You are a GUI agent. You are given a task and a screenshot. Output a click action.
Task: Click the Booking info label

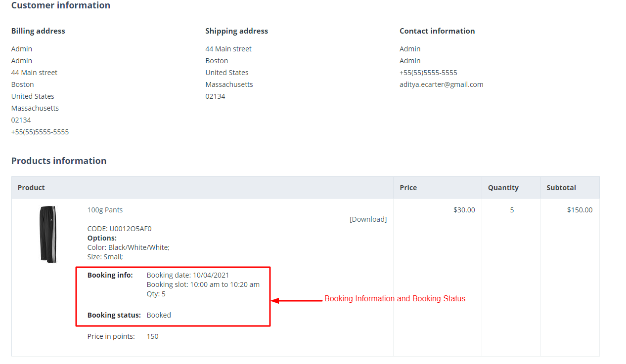coord(110,275)
